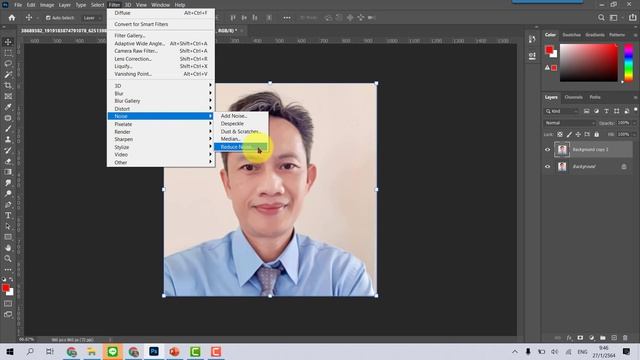Open the Share icon at top right
The height and width of the screenshot is (360, 640).
pyautogui.click(x=632, y=18)
